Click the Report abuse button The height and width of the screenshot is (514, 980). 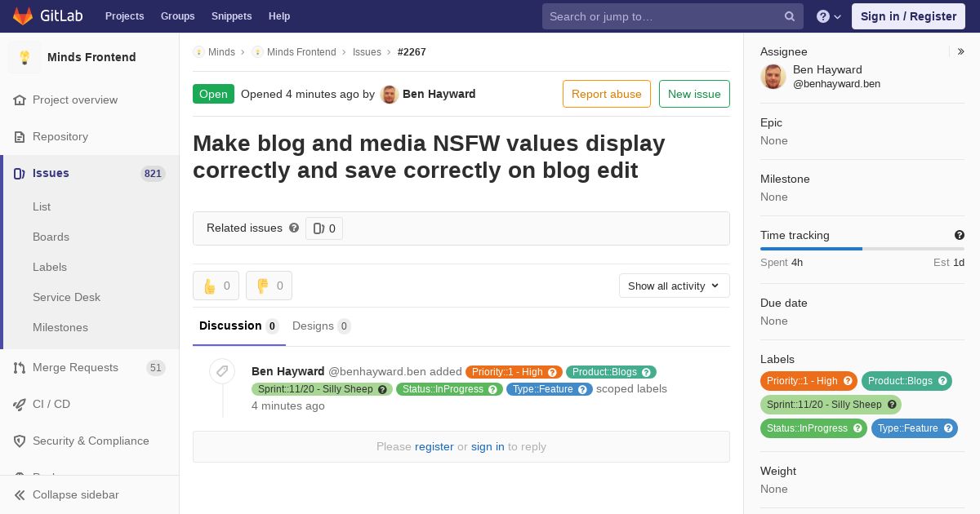tap(607, 94)
